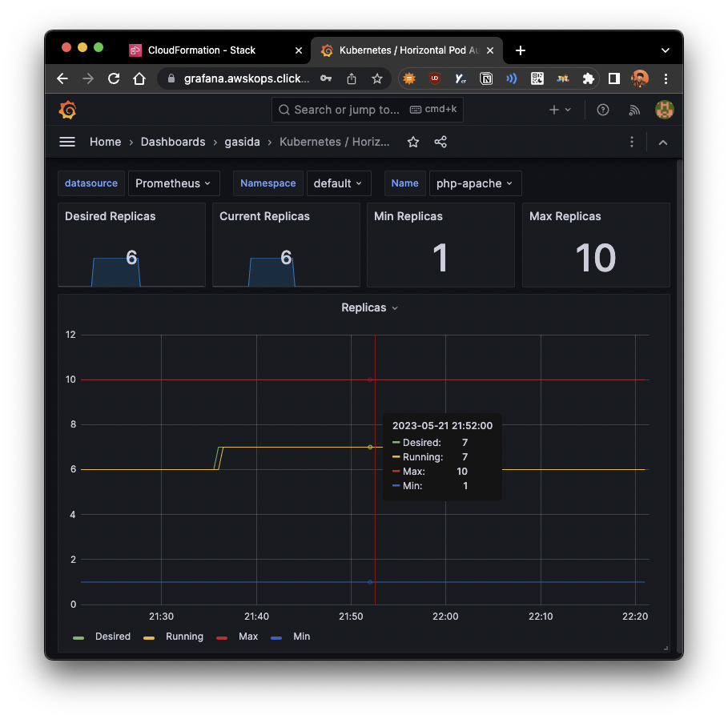
Task: Open a new browser tab
Action: (x=521, y=50)
